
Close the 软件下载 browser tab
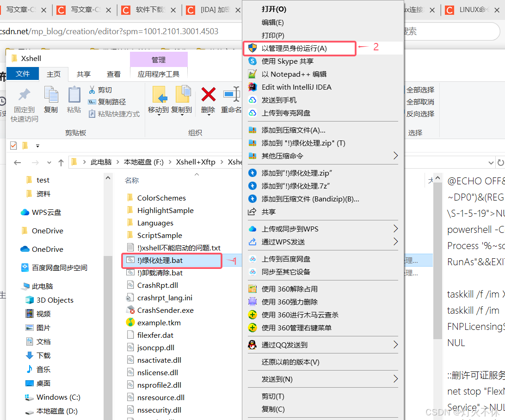[x=173, y=10]
